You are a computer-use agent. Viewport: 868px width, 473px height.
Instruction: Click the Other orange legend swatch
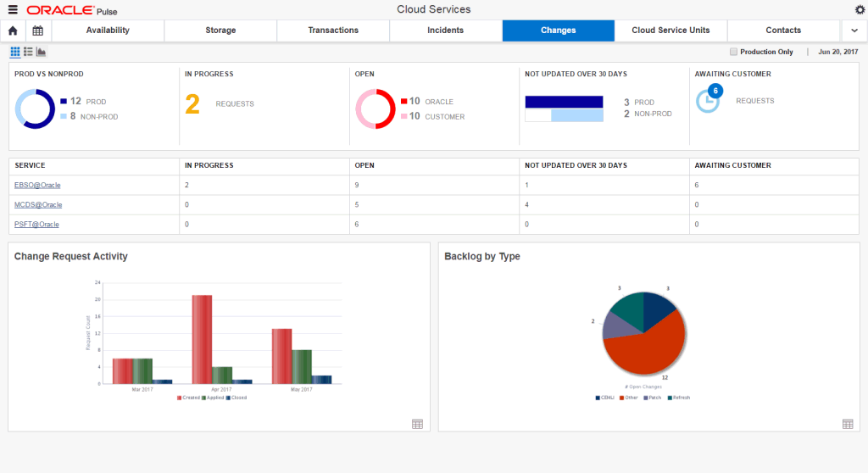coord(621,398)
